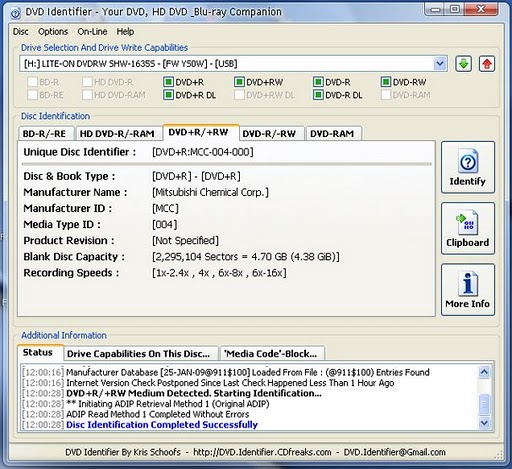Click the recording speeds value 1x-2.4x
Screen dimensions: 512x469
(x=219, y=273)
